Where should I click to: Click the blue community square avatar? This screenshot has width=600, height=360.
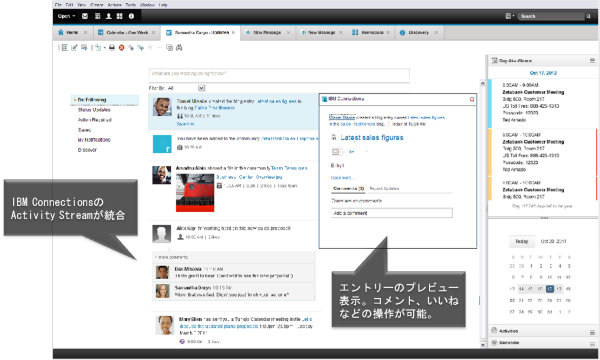coord(162,144)
